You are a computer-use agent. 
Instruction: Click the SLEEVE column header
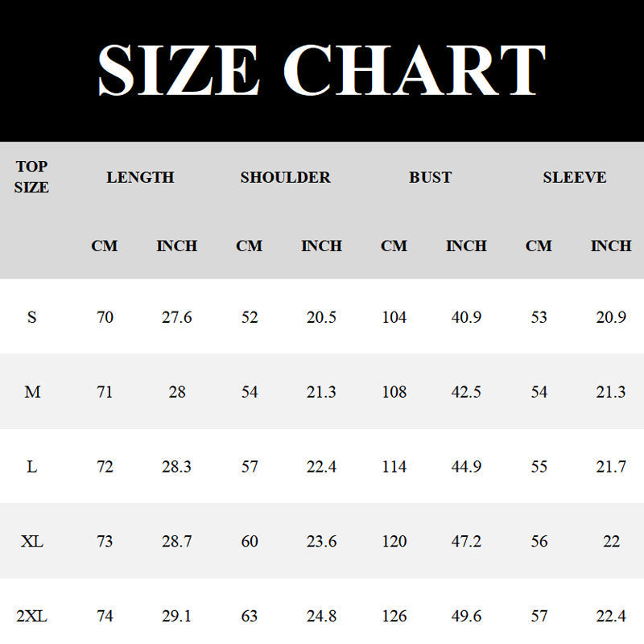tap(575, 177)
